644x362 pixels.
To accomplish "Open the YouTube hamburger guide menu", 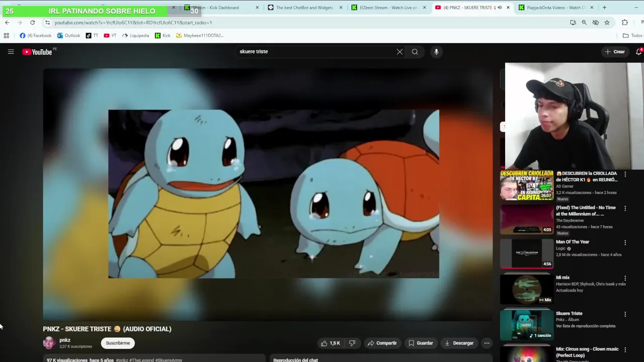I will [11, 51].
